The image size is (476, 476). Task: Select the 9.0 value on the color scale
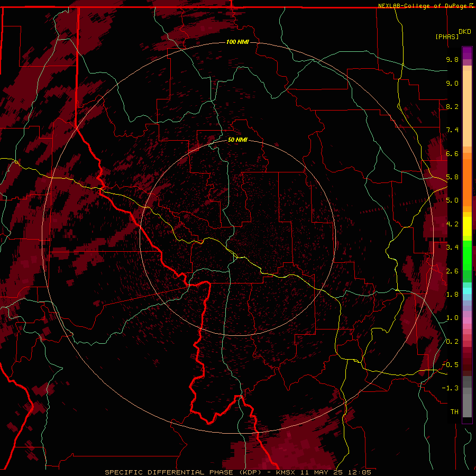coord(452,83)
